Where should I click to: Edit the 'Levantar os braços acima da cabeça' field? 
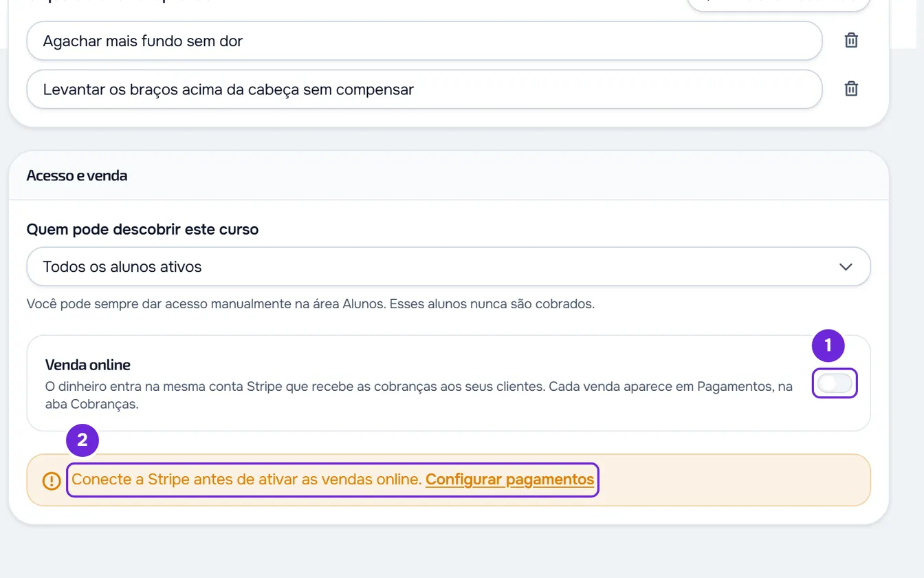point(424,89)
